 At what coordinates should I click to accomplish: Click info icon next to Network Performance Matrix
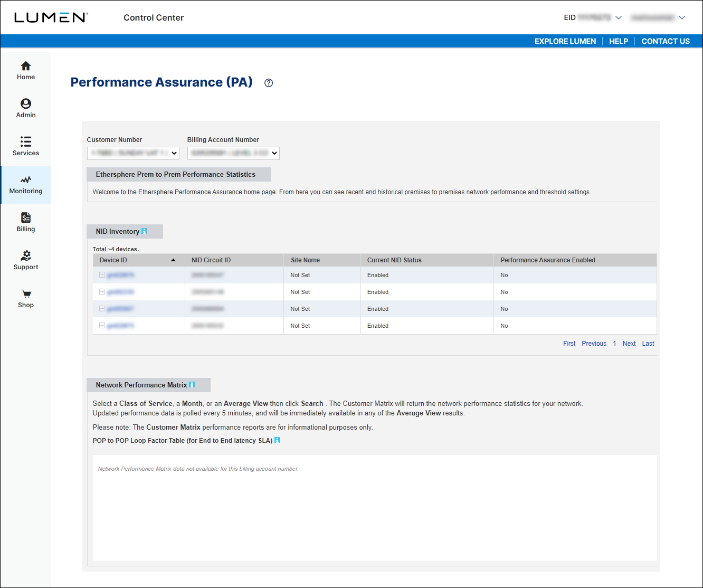coord(192,385)
